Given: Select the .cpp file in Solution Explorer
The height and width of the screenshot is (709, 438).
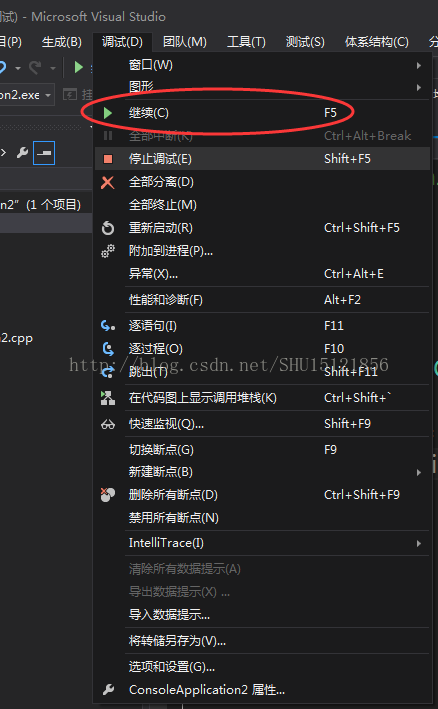Looking at the screenshot, I should 16,338.
